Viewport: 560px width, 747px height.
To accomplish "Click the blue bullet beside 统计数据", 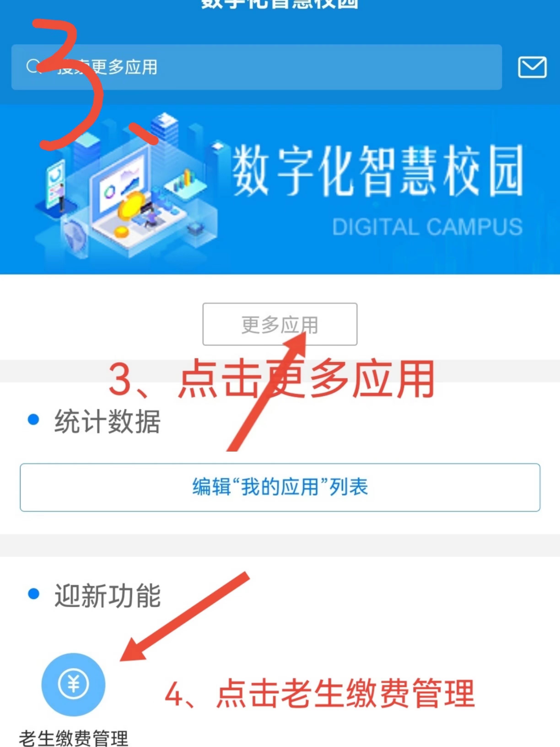I will point(33,420).
